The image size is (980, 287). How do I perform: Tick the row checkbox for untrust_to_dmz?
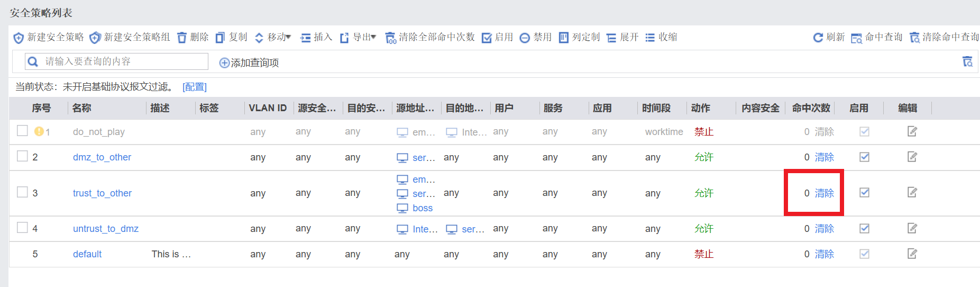click(x=22, y=228)
